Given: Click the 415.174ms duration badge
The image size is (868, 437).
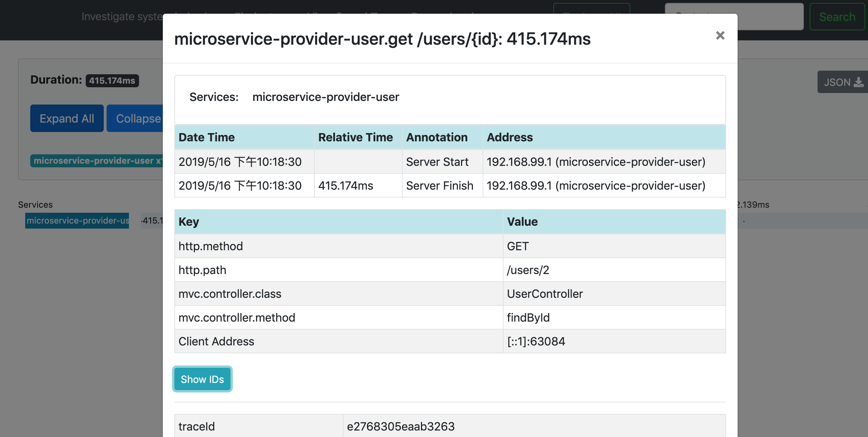Looking at the screenshot, I should (112, 80).
